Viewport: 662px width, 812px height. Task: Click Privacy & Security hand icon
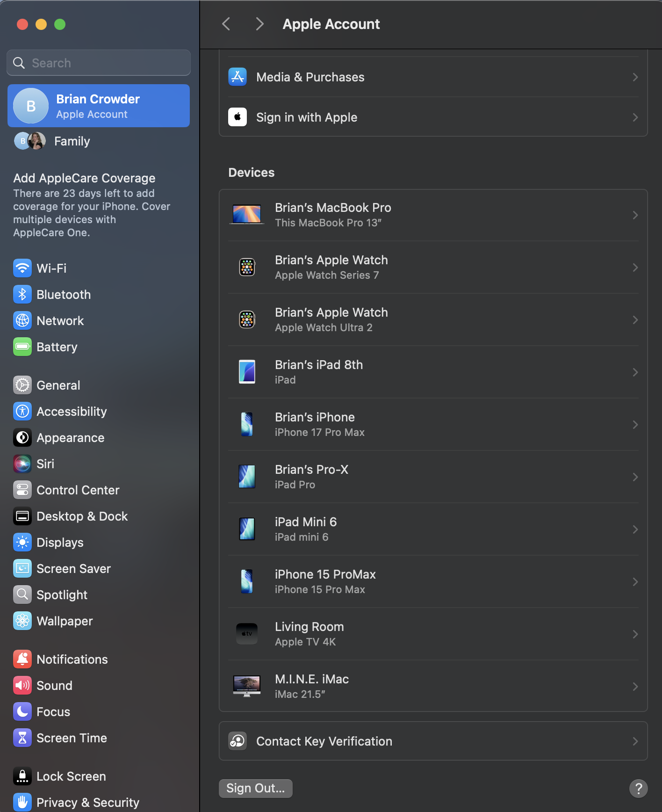[22, 803]
